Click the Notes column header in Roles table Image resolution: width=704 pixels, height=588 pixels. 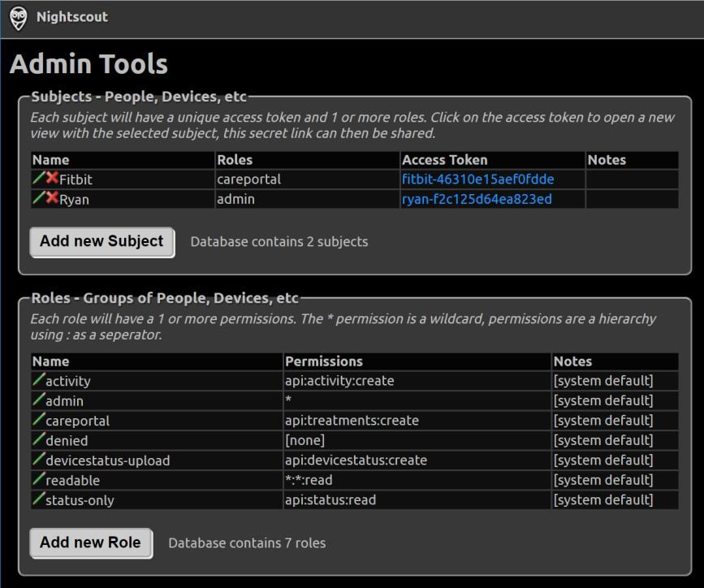pyautogui.click(x=572, y=361)
